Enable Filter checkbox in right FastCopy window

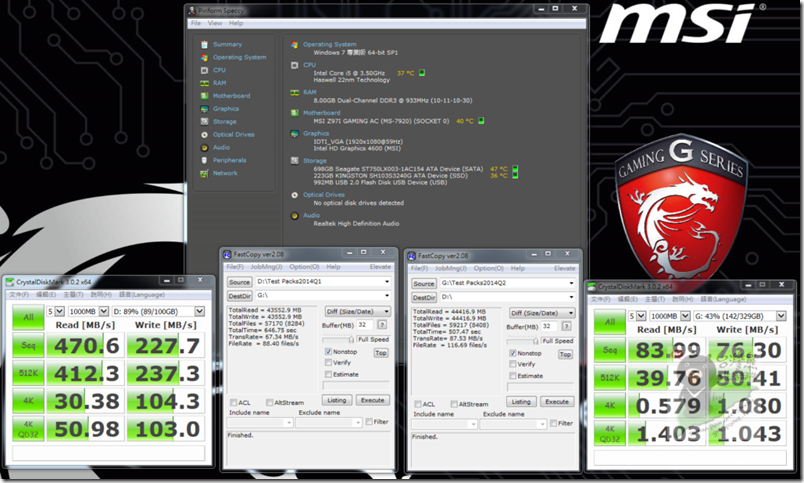tap(554, 423)
